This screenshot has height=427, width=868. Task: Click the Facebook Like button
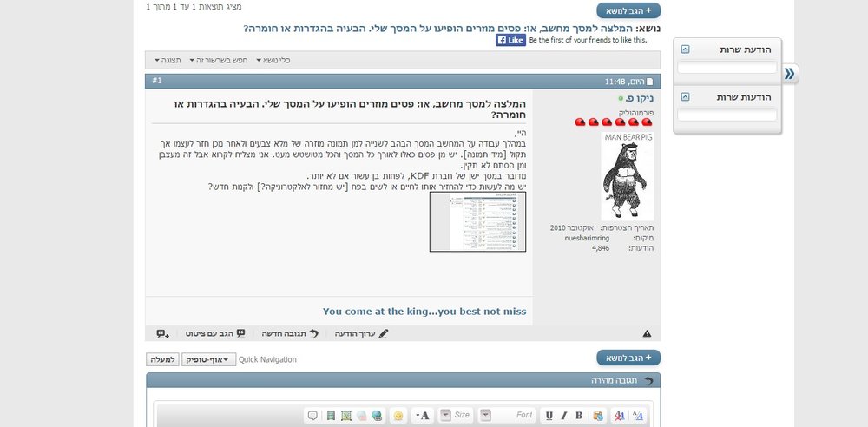(510, 40)
